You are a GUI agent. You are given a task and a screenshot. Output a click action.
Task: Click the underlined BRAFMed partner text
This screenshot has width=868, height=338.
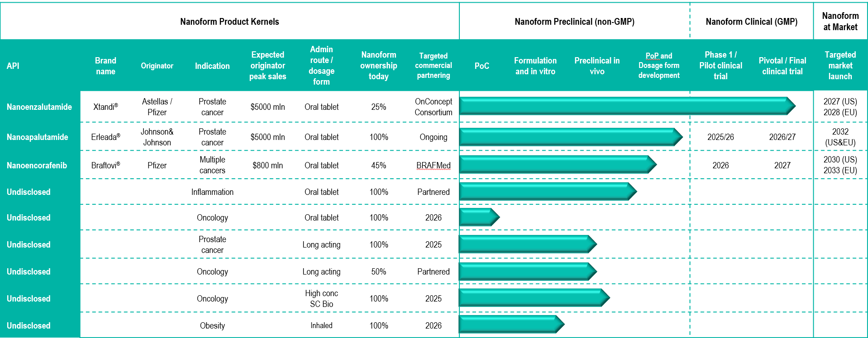click(433, 166)
